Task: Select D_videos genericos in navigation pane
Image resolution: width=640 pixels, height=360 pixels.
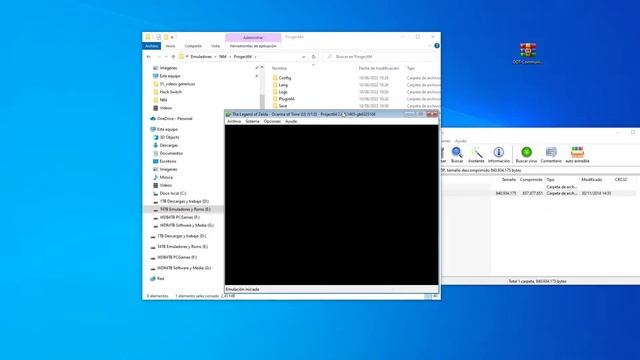Action: tap(174, 84)
